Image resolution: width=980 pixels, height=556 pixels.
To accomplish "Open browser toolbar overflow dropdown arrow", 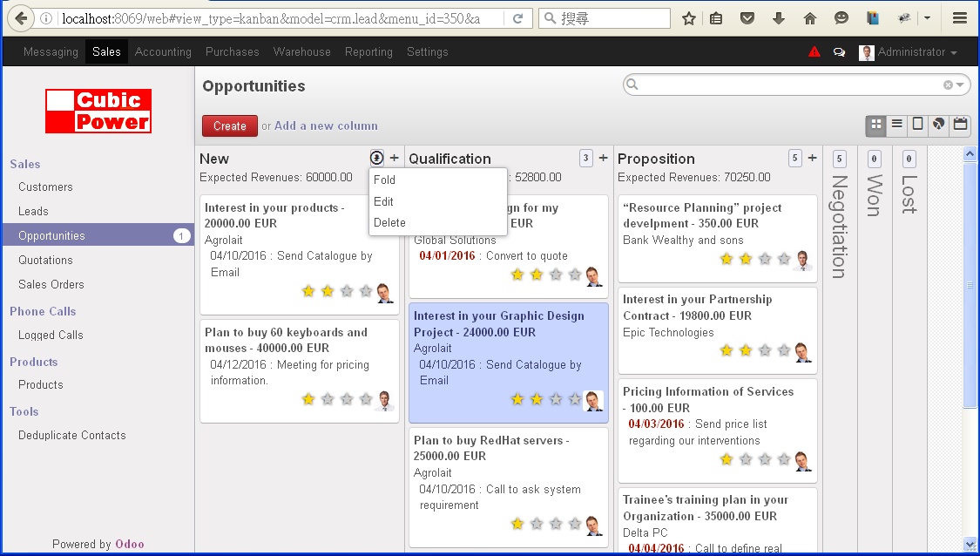I will [928, 19].
